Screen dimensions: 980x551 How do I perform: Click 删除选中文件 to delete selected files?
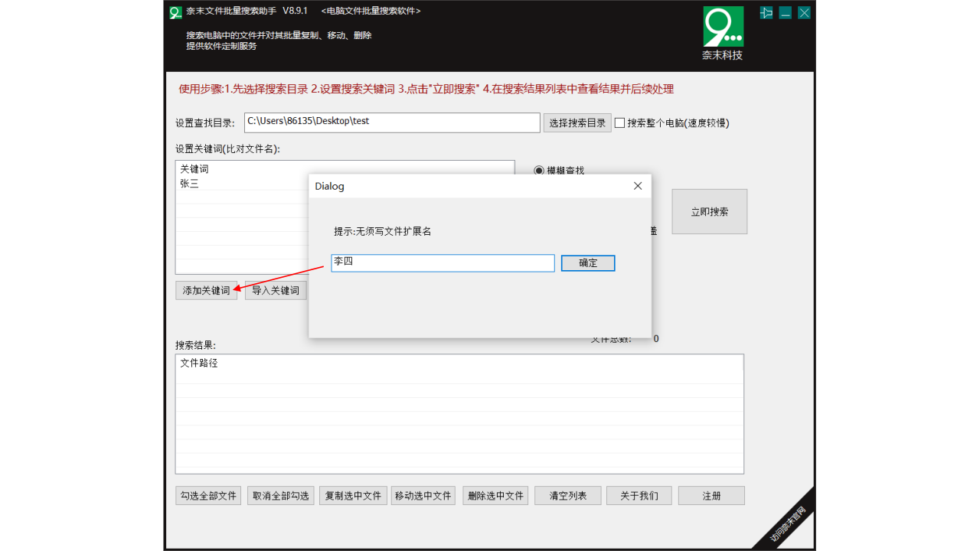tap(495, 495)
